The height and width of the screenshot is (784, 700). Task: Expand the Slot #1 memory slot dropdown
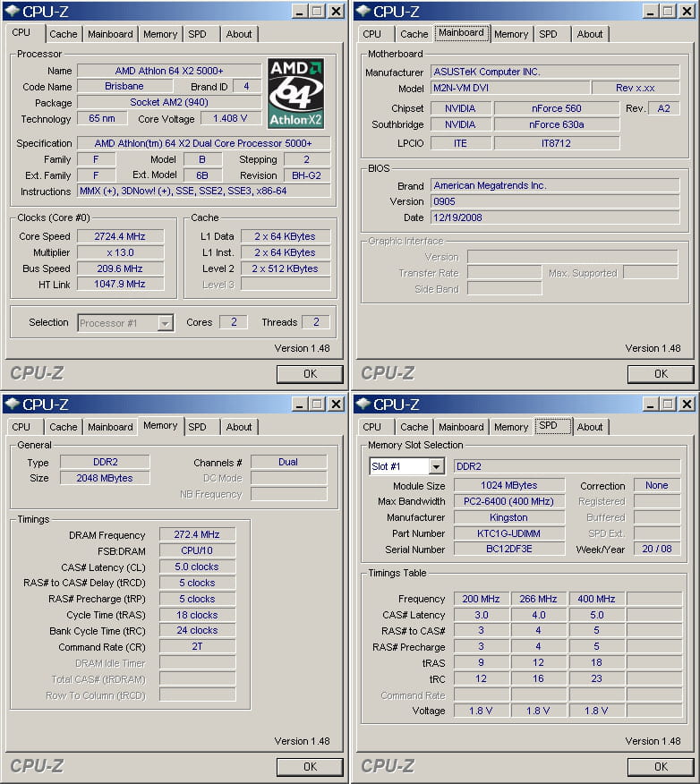click(x=436, y=466)
